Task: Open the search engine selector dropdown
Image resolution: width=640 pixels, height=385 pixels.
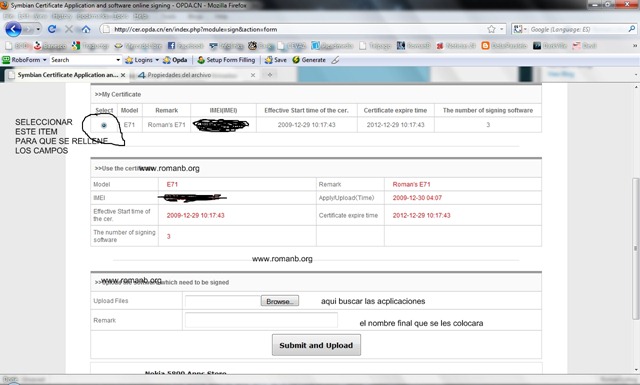Action: [520, 29]
